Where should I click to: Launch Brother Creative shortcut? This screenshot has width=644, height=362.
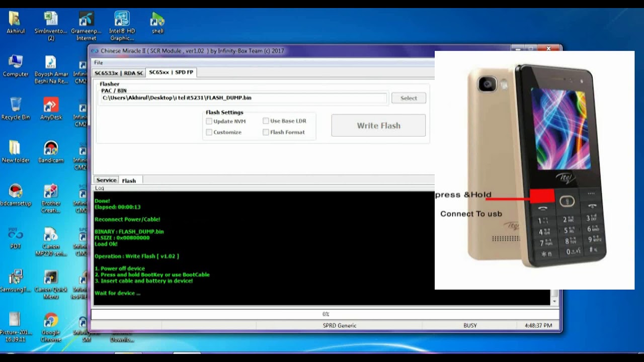(x=51, y=199)
